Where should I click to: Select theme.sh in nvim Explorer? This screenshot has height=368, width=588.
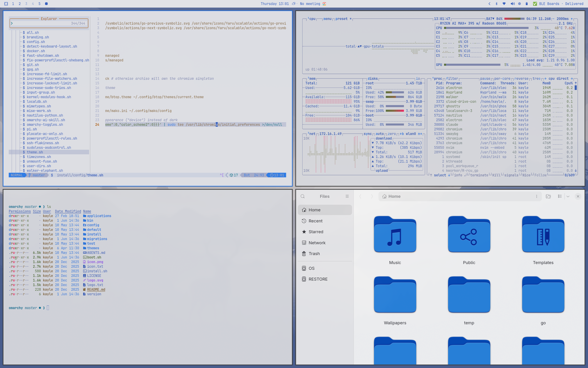click(x=49, y=152)
